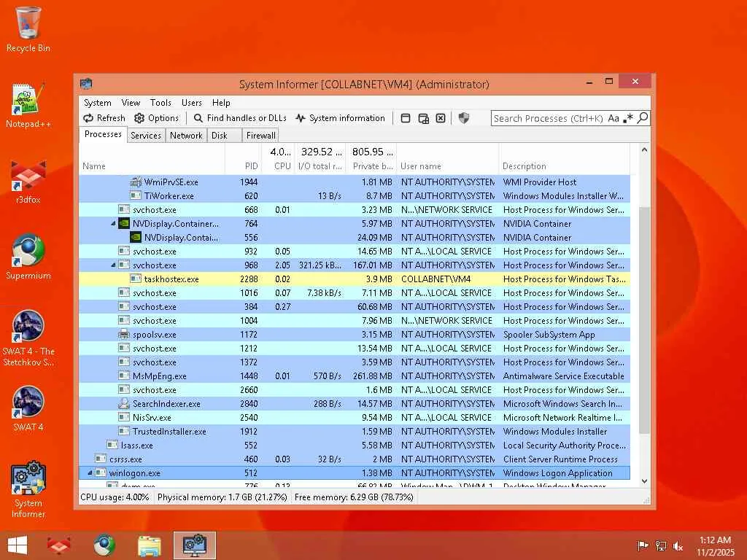This screenshot has height=560, width=747.
Task: Toggle regular expression search option
Action: click(x=628, y=118)
